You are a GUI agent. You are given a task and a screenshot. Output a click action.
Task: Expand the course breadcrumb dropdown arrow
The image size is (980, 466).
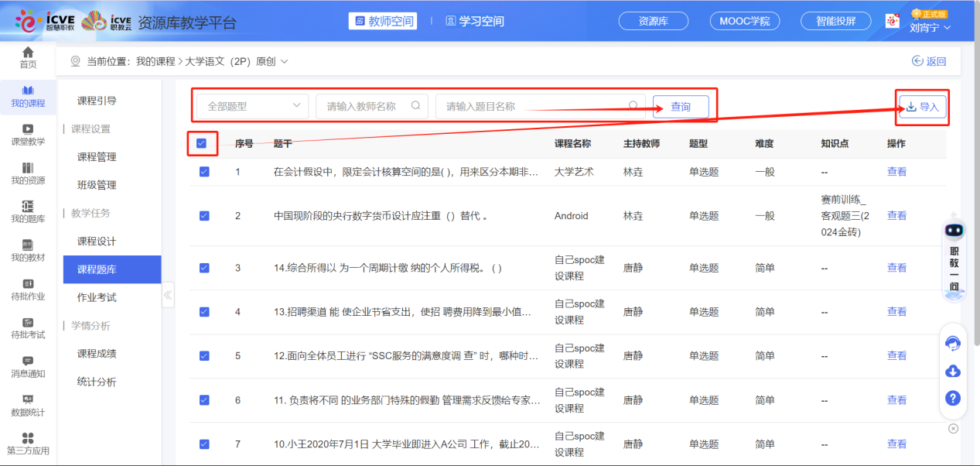284,61
